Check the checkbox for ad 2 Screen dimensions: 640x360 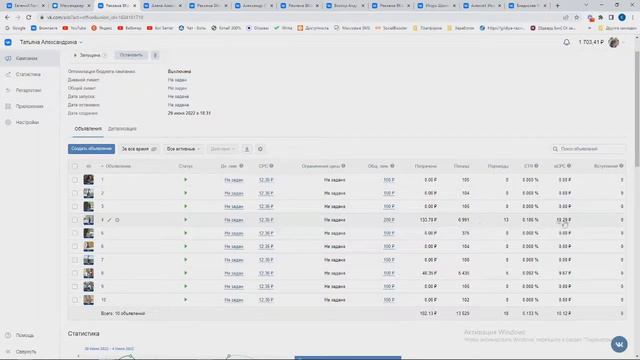pyautogui.click(x=75, y=193)
